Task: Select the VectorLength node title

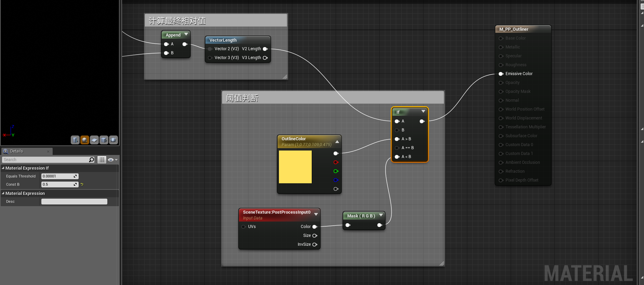Action: click(x=223, y=40)
